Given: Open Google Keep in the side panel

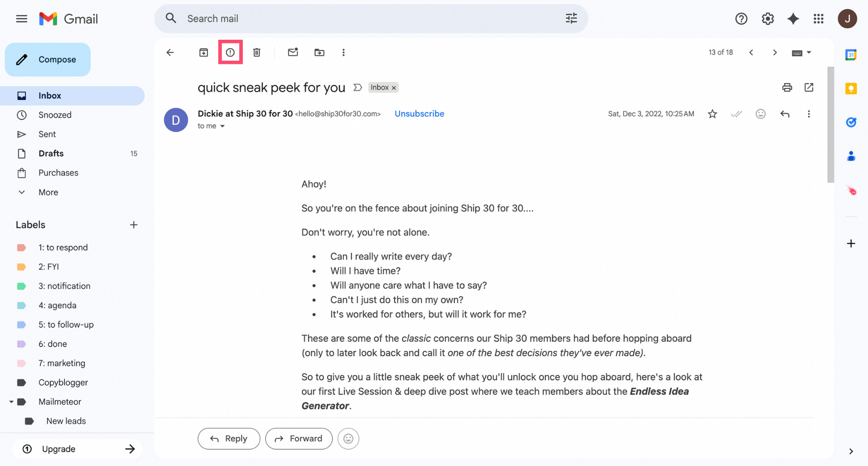Looking at the screenshot, I should click(x=851, y=88).
